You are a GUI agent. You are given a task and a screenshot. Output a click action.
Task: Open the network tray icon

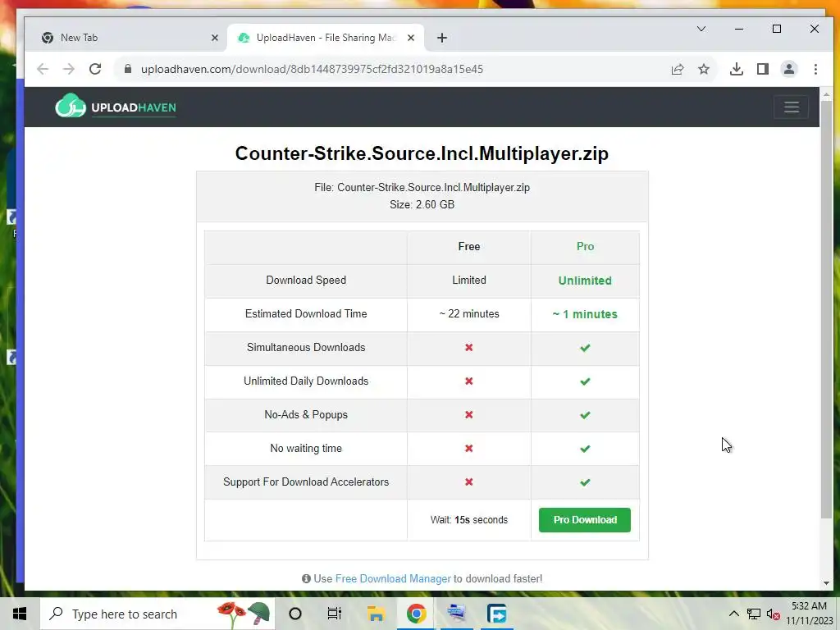(x=754, y=614)
